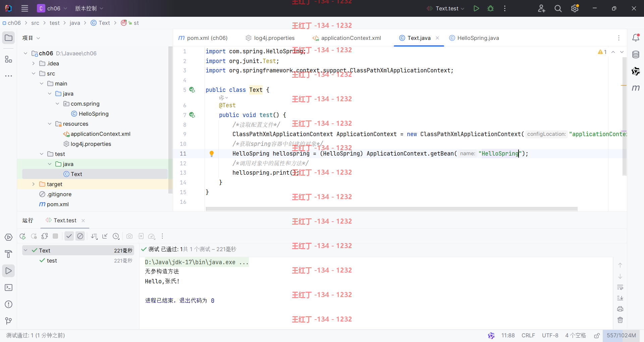This screenshot has height=342, width=644.
Task: Toggle show ignored tests filter
Action: [x=80, y=236]
